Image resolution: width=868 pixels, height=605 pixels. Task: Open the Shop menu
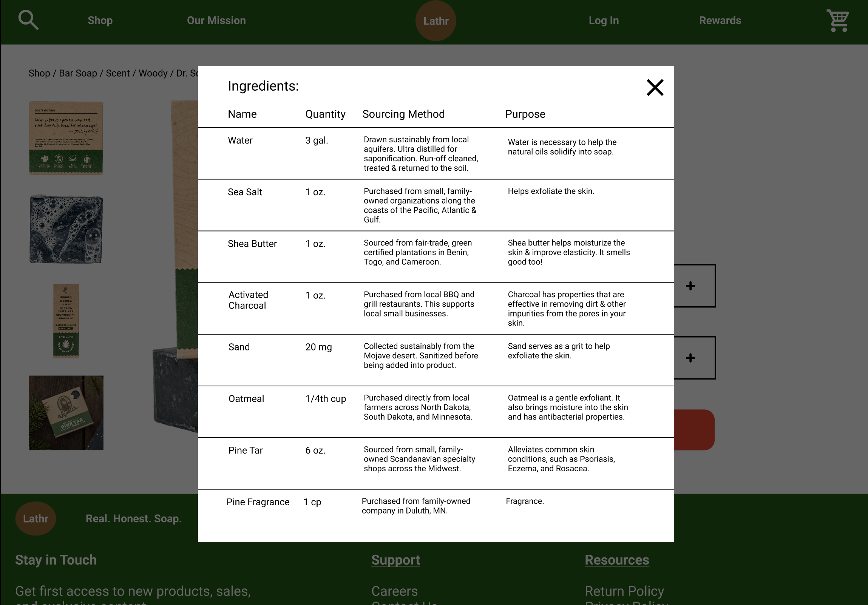click(x=100, y=20)
